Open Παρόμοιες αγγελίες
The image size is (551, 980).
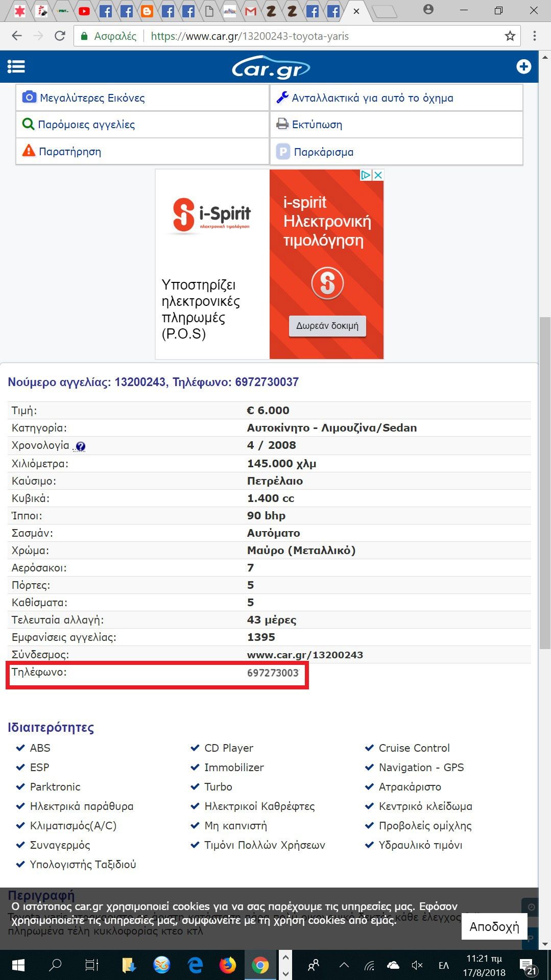click(86, 125)
